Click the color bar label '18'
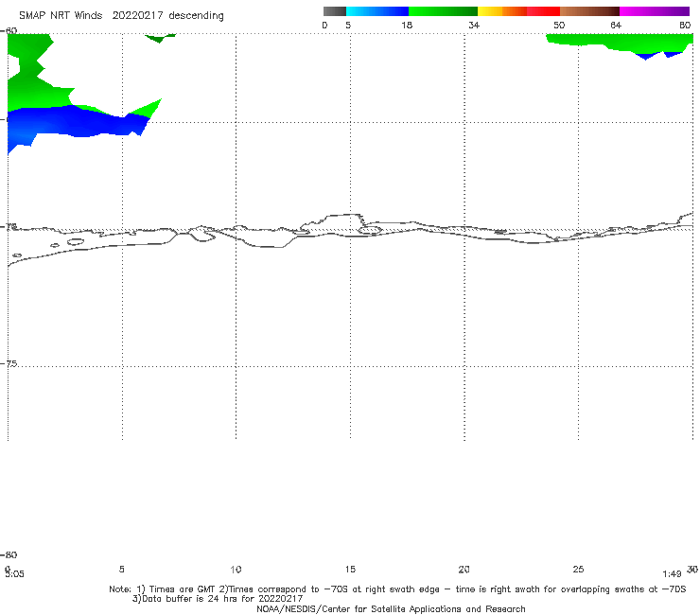700x615 pixels. [x=407, y=25]
